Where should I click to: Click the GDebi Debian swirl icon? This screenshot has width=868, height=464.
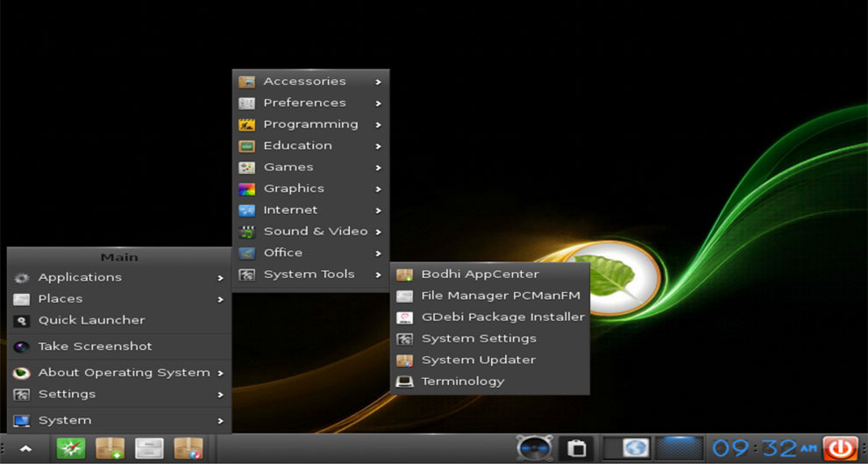pos(405,318)
